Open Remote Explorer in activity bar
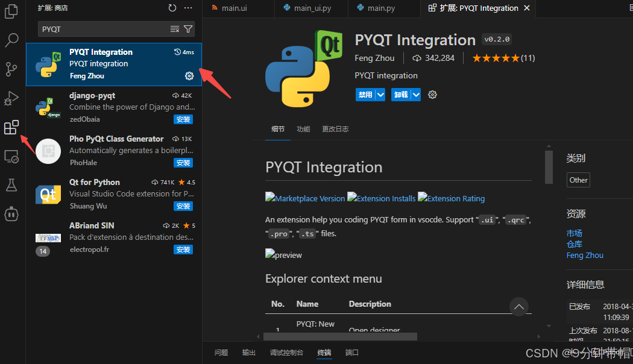The height and width of the screenshot is (364, 633). pyautogui.click(x=11, y=156)
